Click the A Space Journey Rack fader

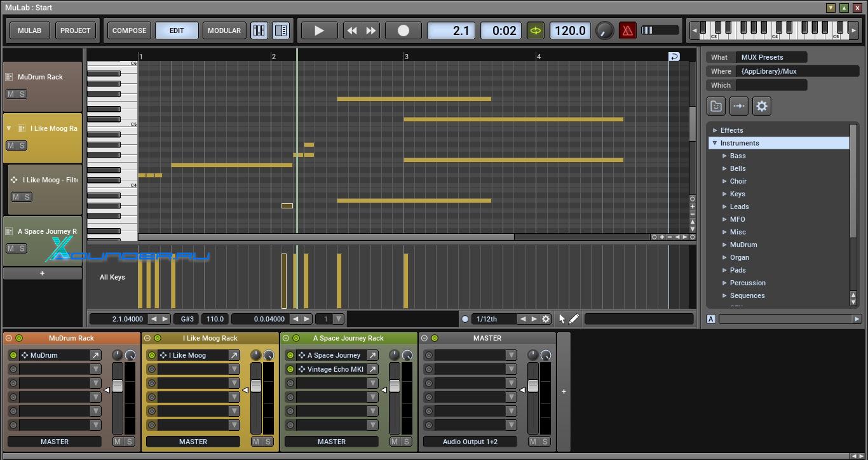[395, 386]
